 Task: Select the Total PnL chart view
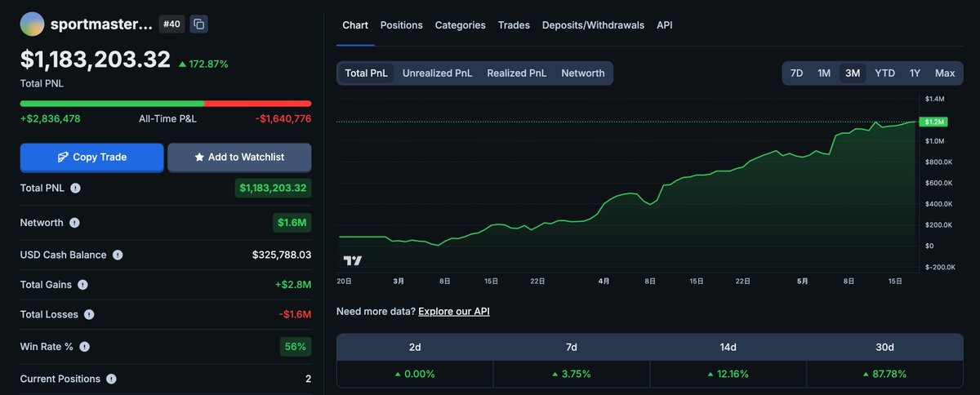point(366,73)
